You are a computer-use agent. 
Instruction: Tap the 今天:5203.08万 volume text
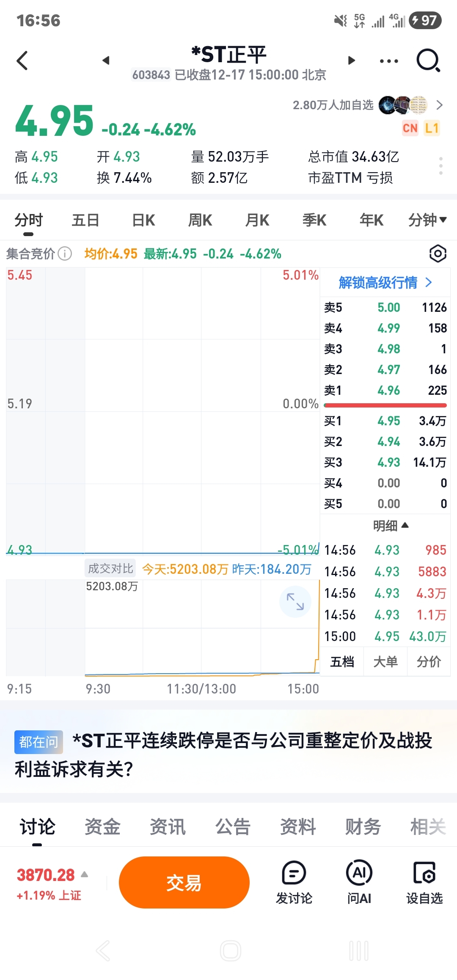click(185, 569)
